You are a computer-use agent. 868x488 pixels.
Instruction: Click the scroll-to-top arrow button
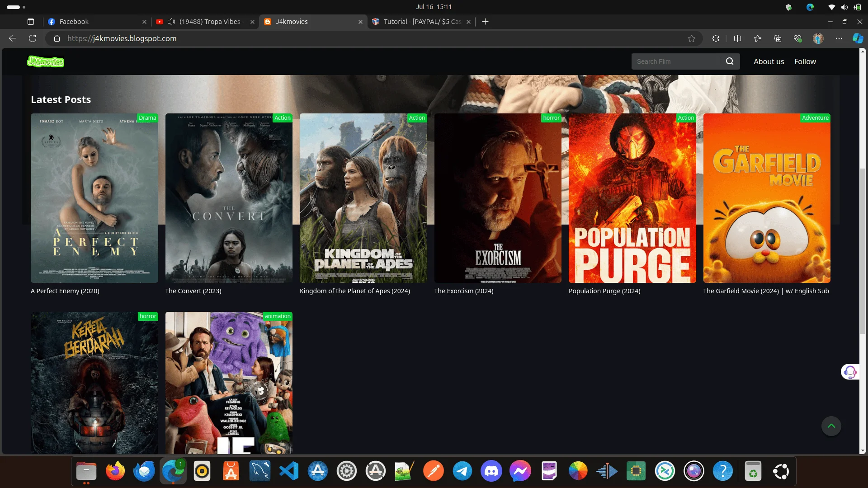[831, 426]
